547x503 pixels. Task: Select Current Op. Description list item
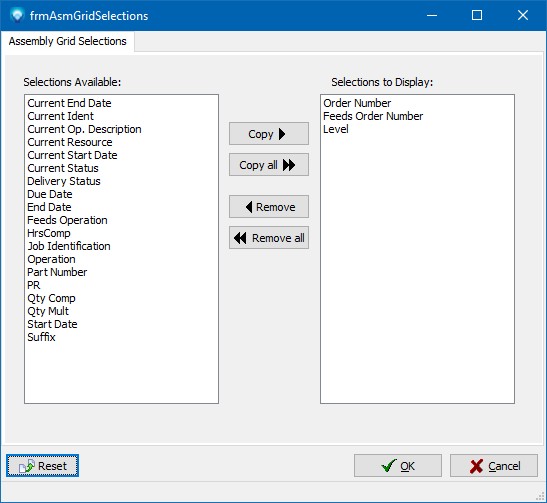pyautogui.click(x=84, y=129)
